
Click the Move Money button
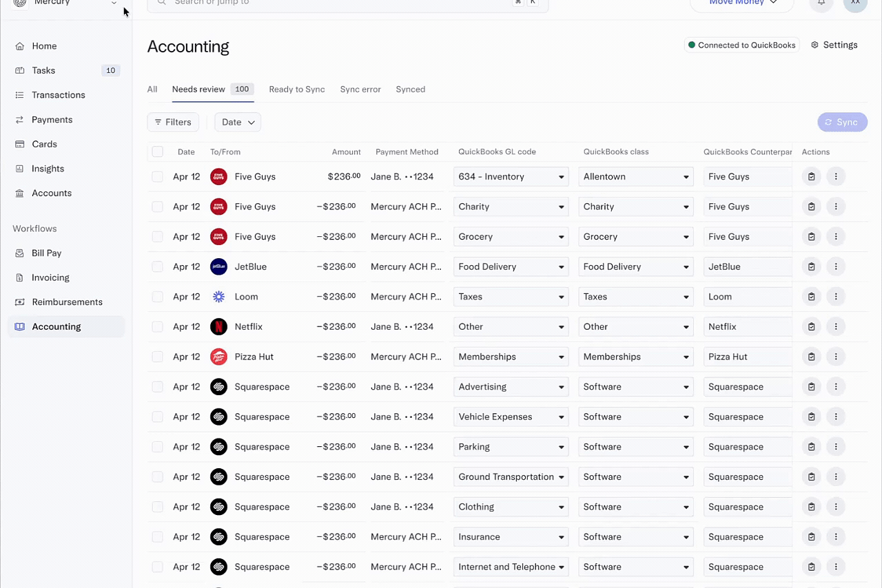pos(742,3)
